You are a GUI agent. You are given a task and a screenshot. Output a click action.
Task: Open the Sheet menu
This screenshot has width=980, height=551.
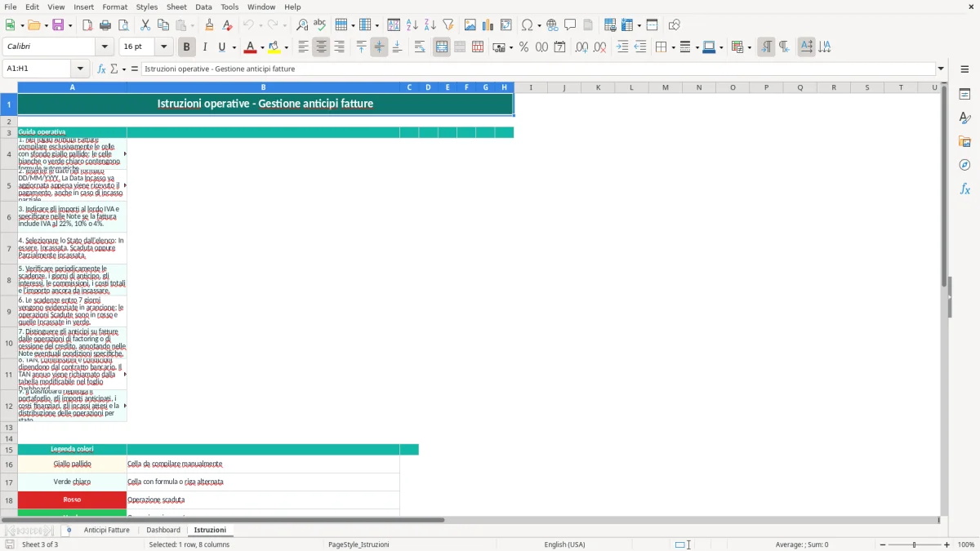(x=176, y=7)
